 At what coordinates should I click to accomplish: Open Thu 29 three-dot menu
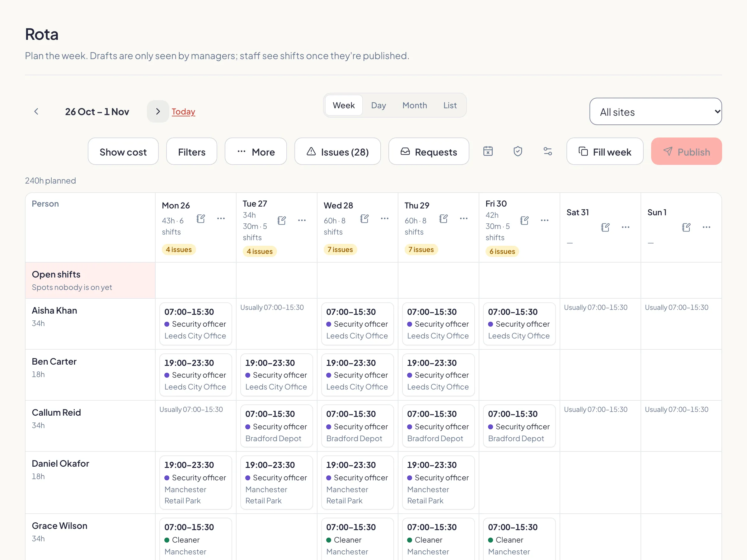coord(464,219)
